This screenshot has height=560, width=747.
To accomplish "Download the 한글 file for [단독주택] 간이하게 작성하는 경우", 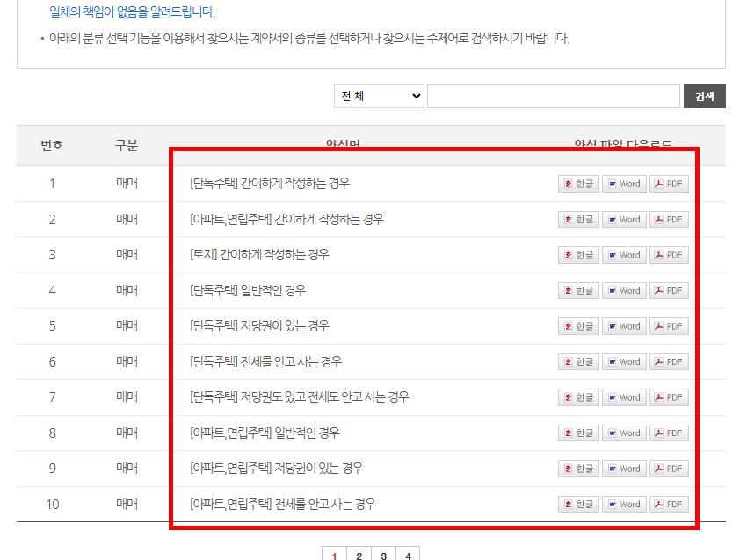I will coord(577,183).
